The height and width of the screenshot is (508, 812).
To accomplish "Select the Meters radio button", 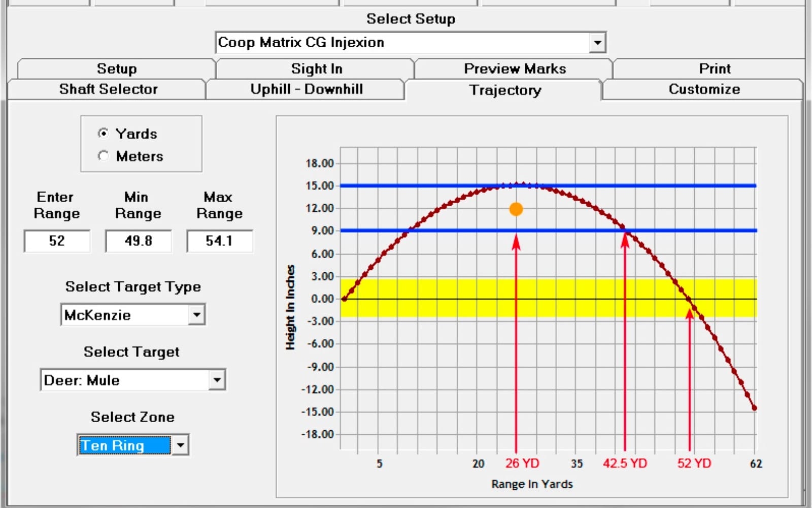I will 104,156.
